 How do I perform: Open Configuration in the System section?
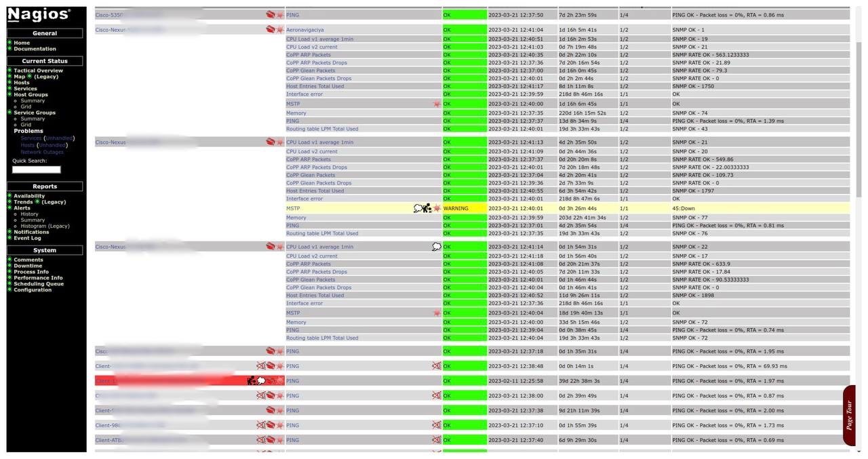[33, 290]
